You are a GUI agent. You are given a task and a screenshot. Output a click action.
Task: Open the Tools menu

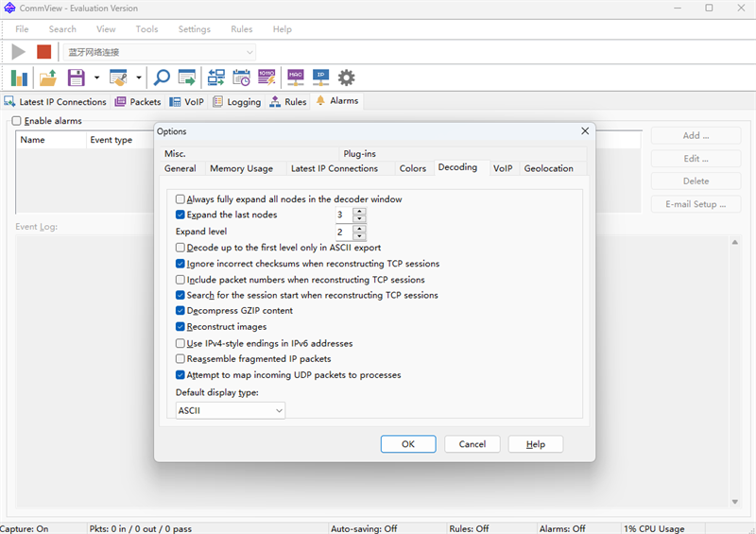pos(146,29)
